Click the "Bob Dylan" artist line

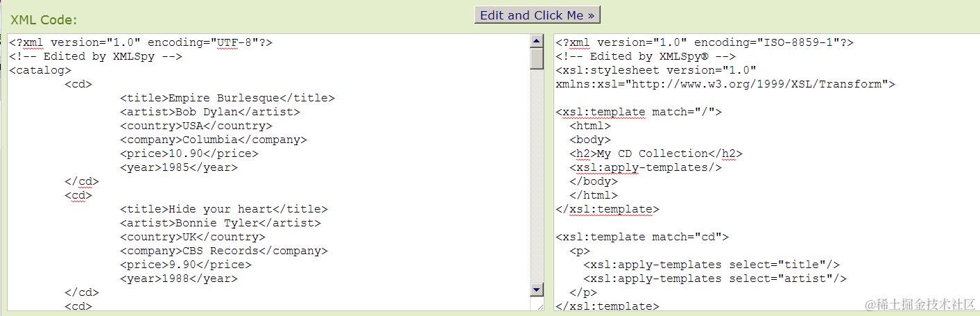(x=209, y=112)
